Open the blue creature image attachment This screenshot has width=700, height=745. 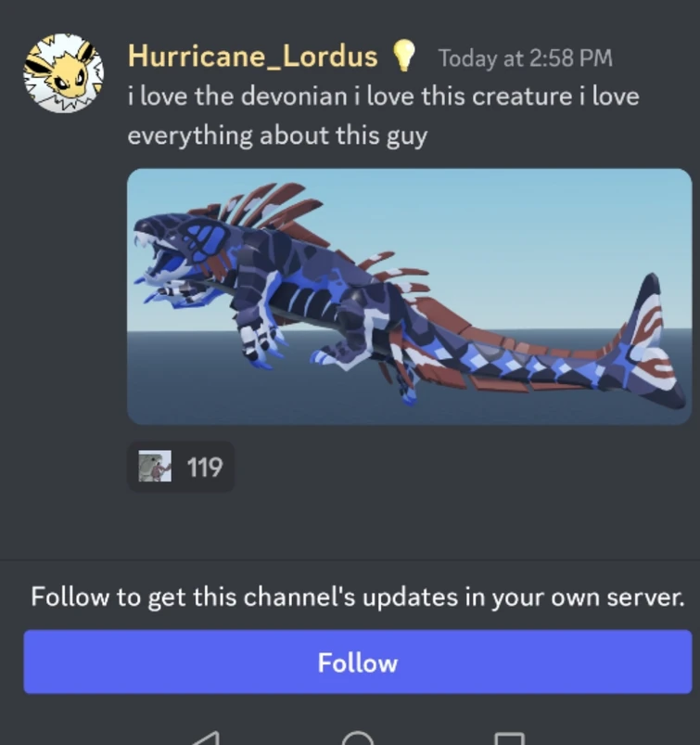[410, 296]
